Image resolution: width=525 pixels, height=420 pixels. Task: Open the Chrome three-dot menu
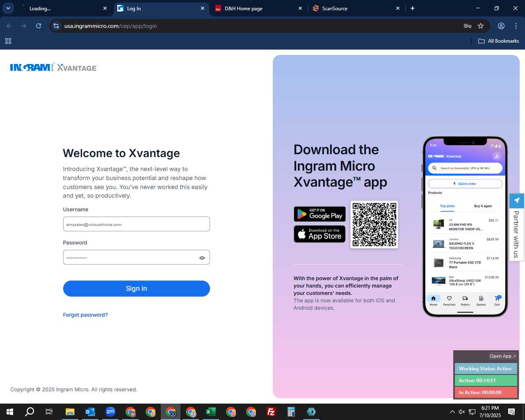(516, 26)
